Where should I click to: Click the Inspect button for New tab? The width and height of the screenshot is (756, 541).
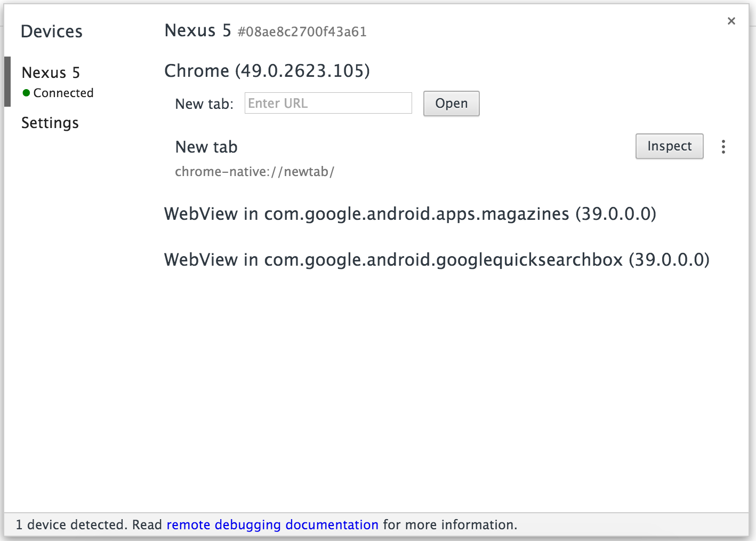(x=669, y=146)
